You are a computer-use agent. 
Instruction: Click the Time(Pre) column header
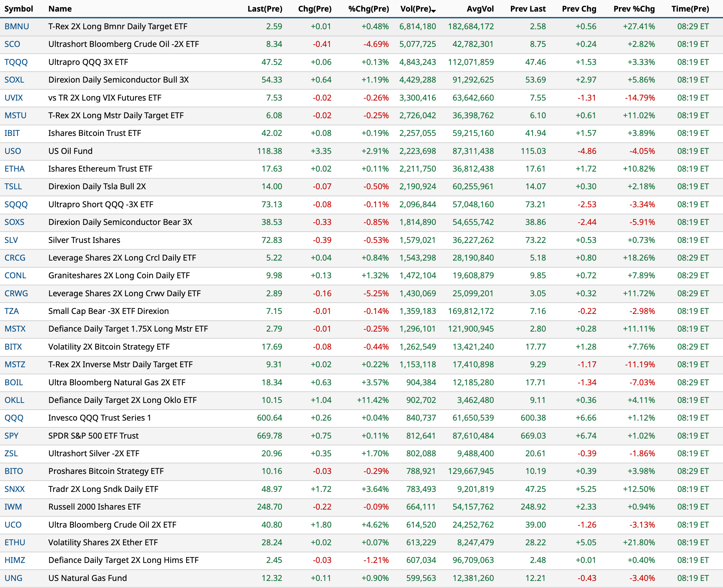690,9
